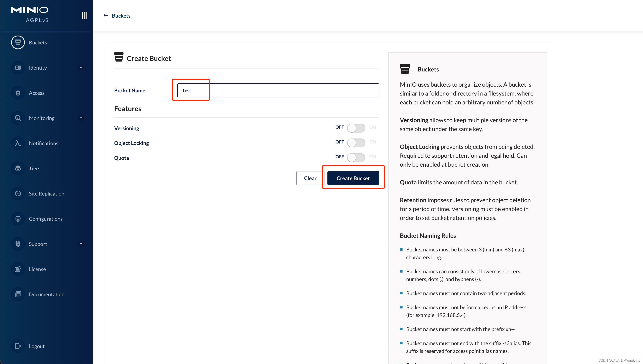
Task: Go to Documentation menu entry
Action: click(47, 294)
